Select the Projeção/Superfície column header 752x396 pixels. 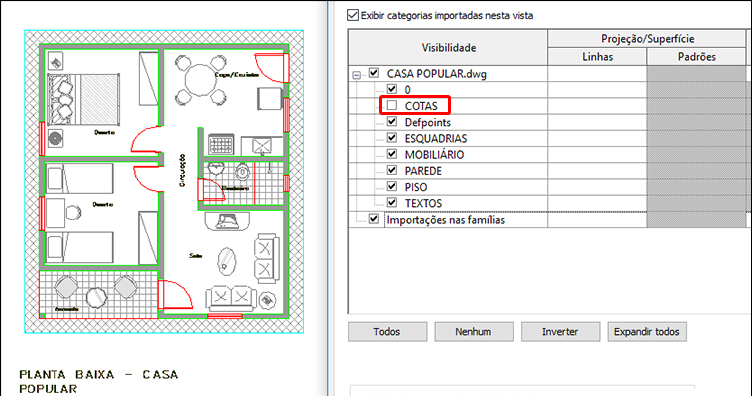647,38
